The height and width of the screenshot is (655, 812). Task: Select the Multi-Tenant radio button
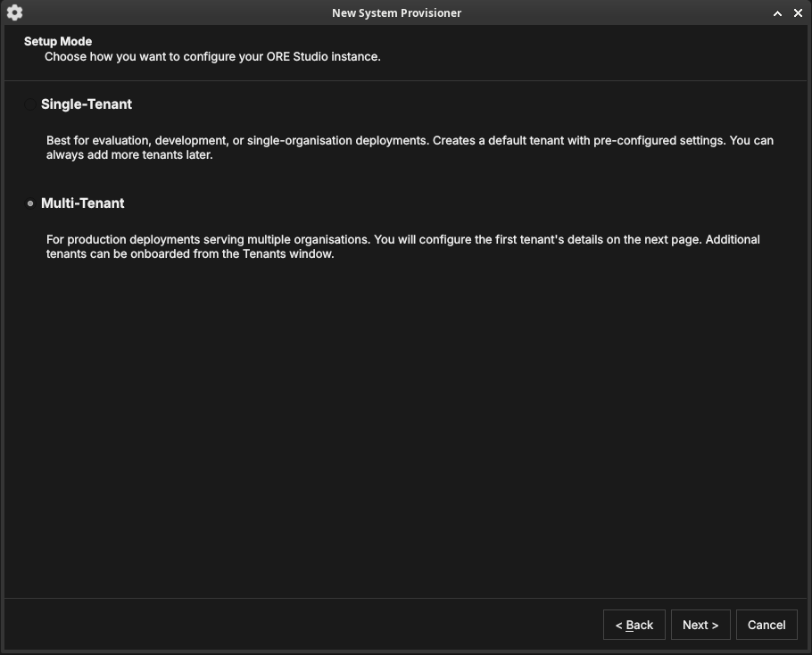(x=30, y=203)
